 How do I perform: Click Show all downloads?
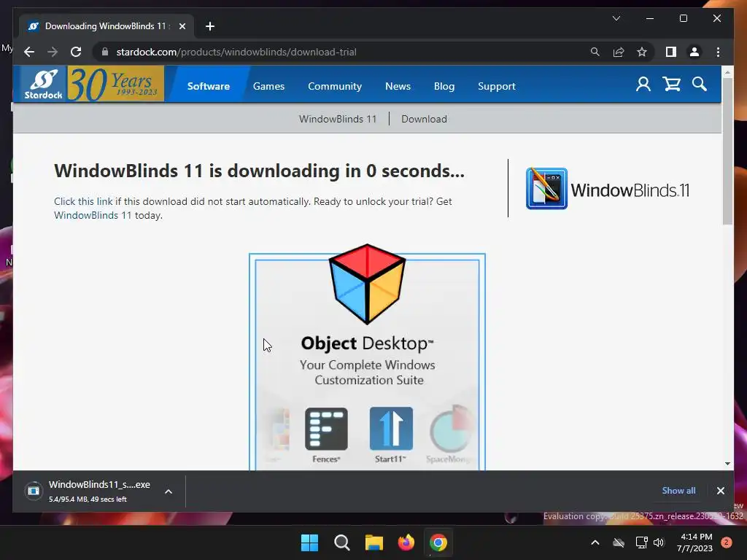[678, 491]
